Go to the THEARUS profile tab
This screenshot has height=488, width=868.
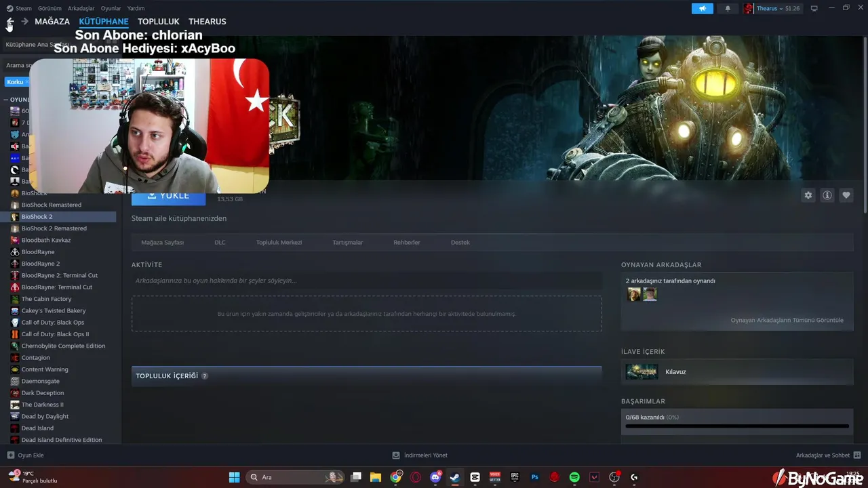tap(208, 22)
